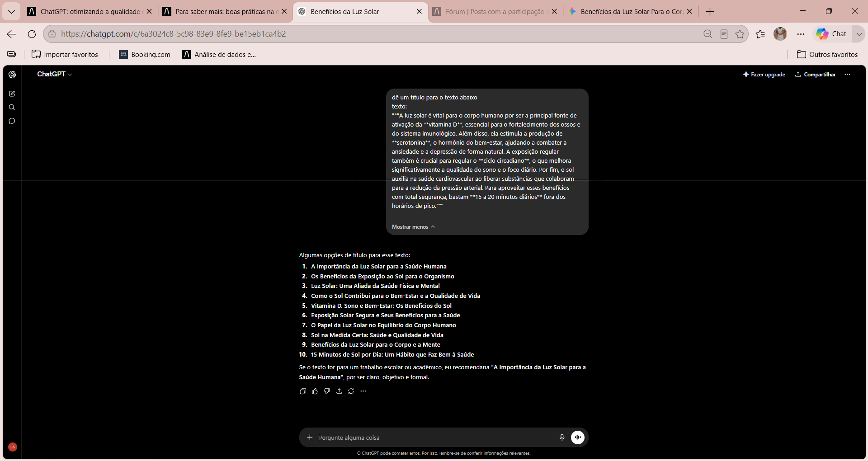Click the Fazer upgrade button
868x461 pixels.
click(x=764, y=75)
